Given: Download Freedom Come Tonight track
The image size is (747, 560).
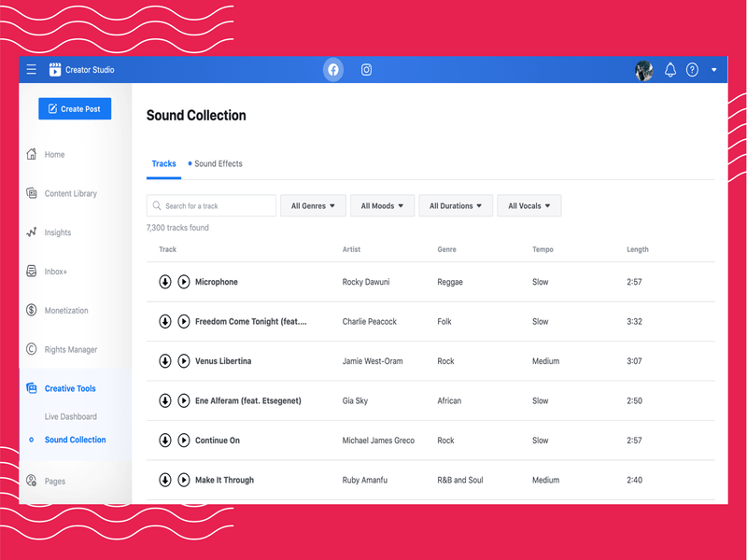Looking at the screenshot, I should click(165, 321).
